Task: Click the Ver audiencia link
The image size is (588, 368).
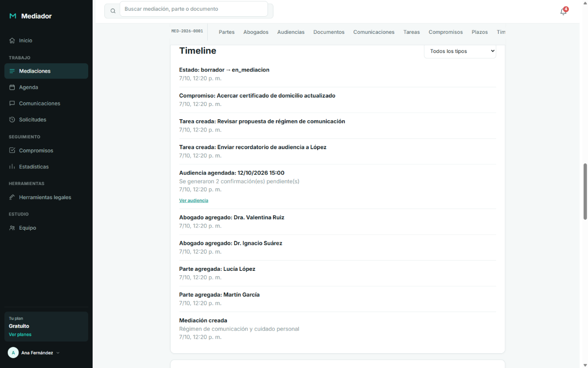Action: [194, 201]
